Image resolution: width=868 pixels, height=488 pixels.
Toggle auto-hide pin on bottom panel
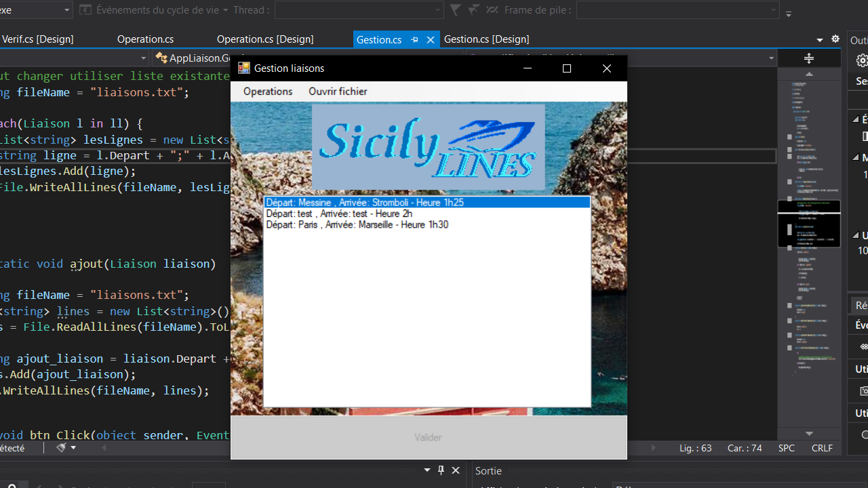441,470
